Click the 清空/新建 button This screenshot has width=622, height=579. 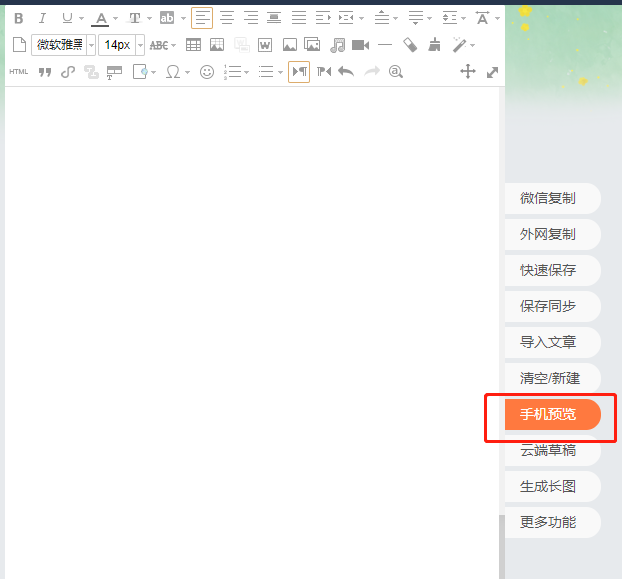coord(553,378)
